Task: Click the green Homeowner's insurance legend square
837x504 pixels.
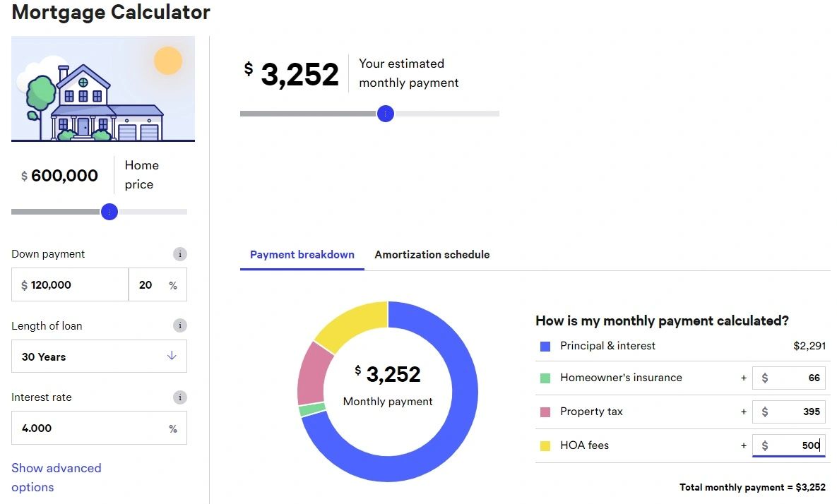Action: (545, 378)
